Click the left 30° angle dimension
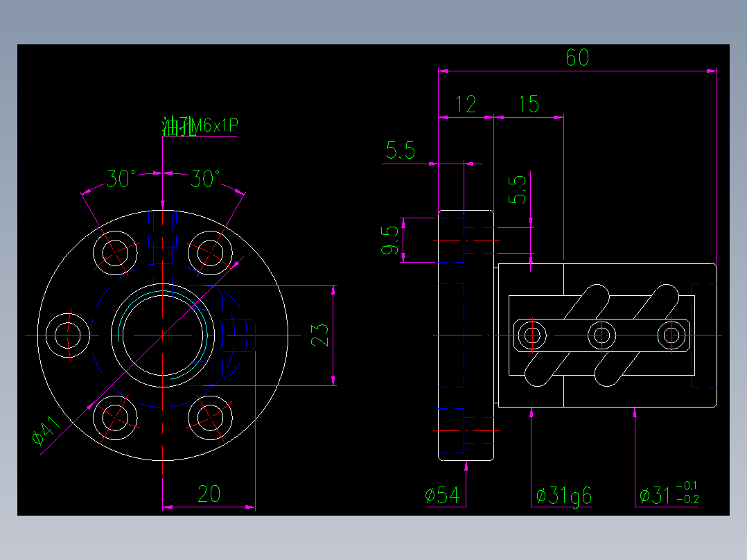Screen dimensions: 747x560 (119, 179)
